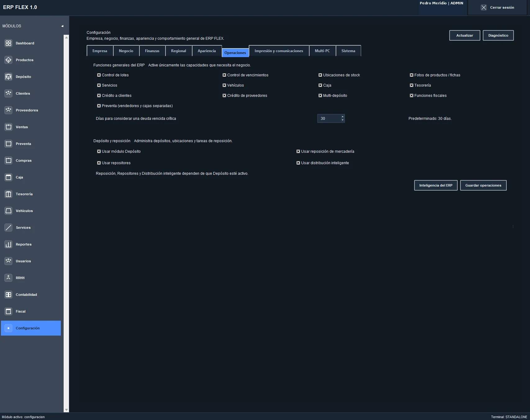This screenshot has width=530, height=420.
Task: Toggle Fotos de productos / fichas checkbox
Action: tap(411, 75)
